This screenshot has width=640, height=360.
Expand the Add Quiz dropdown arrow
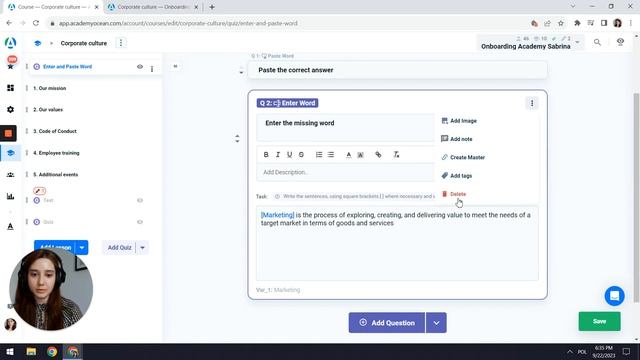[x=142, y=247]
